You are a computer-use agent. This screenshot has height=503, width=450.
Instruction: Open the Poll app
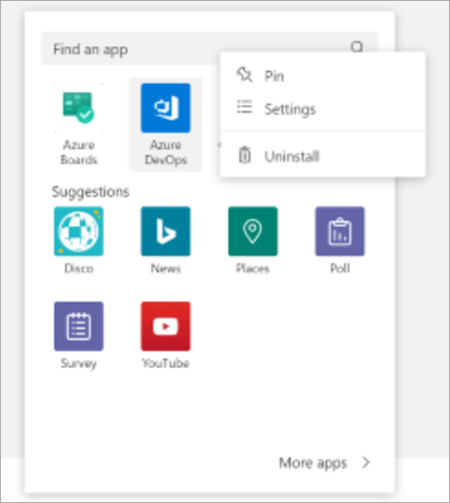coord(340,231)
